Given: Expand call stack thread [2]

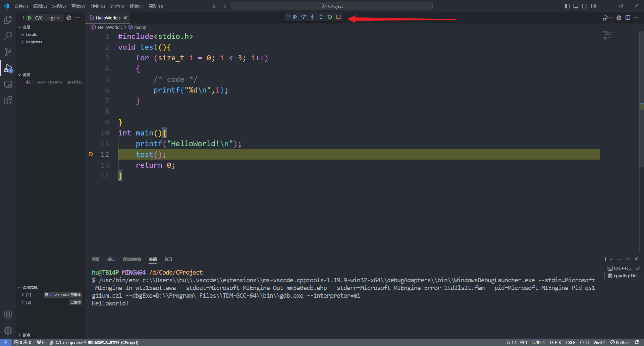Looking at the screenshot, I should coord(22,302).
